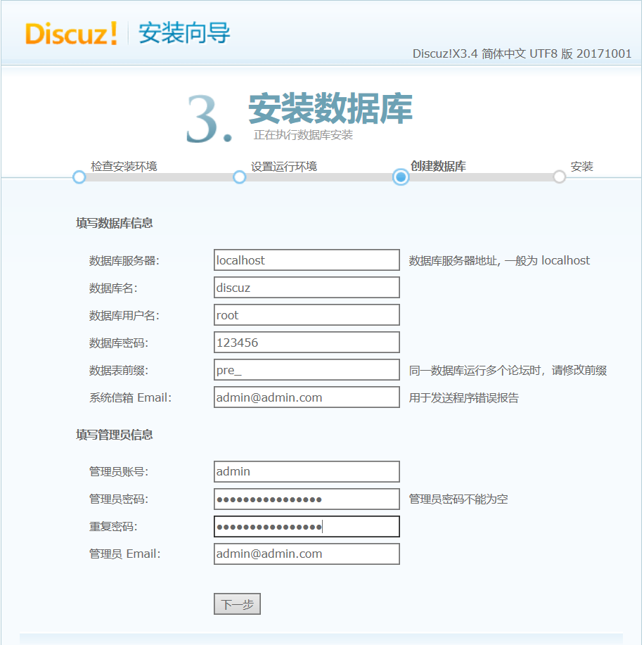644x645 pixels.
Task: Click the Discuz! logo in header
Action: 72,33
